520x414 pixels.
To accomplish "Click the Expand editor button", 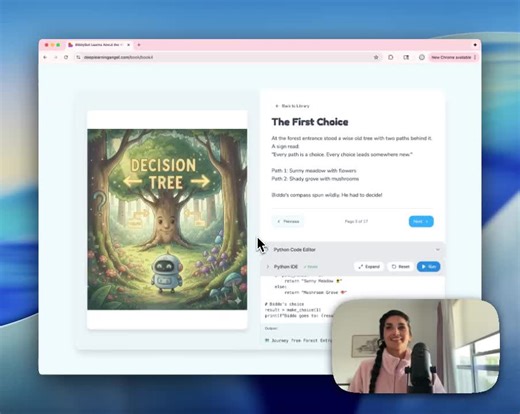I will tap(369, 267).
